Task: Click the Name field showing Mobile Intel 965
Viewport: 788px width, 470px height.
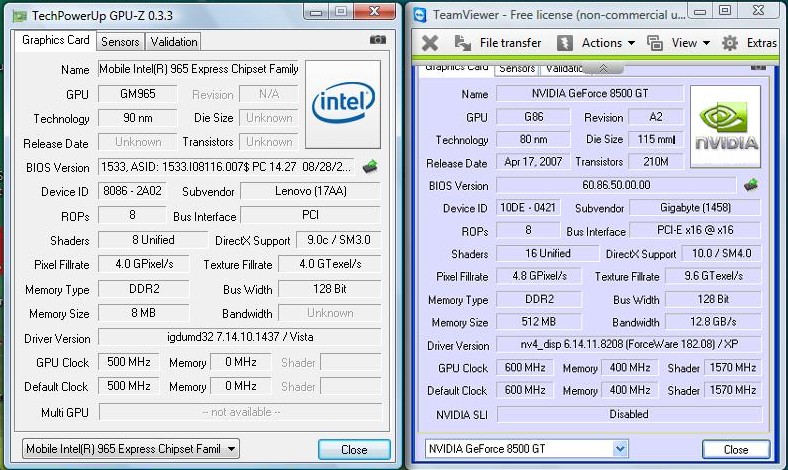Action: [199, 69]
